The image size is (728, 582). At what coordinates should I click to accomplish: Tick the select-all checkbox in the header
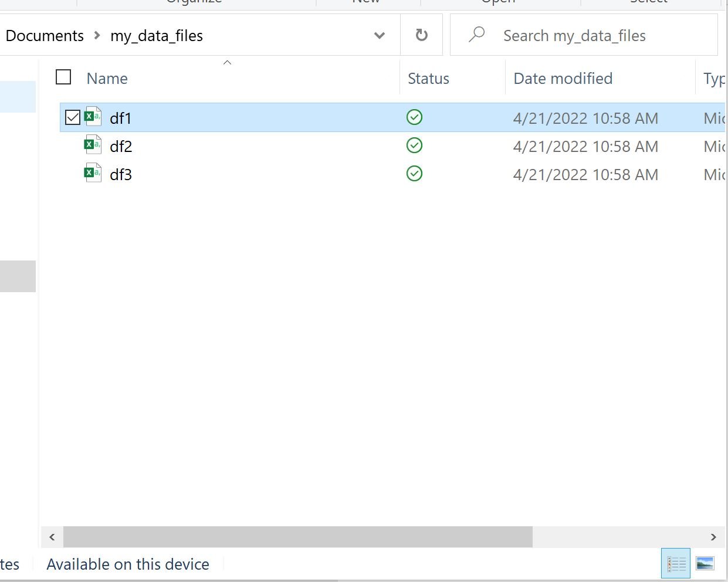coord(63,77)
